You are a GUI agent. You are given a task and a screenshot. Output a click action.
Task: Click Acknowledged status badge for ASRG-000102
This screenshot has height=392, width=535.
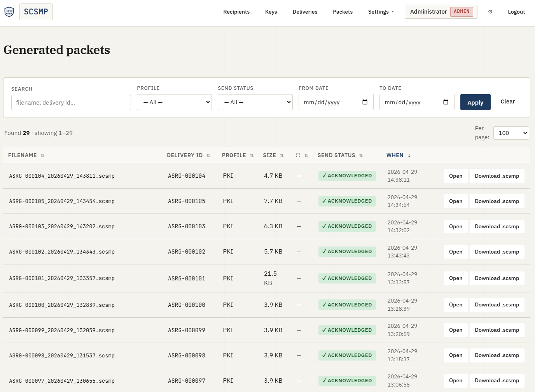[347, 252]
